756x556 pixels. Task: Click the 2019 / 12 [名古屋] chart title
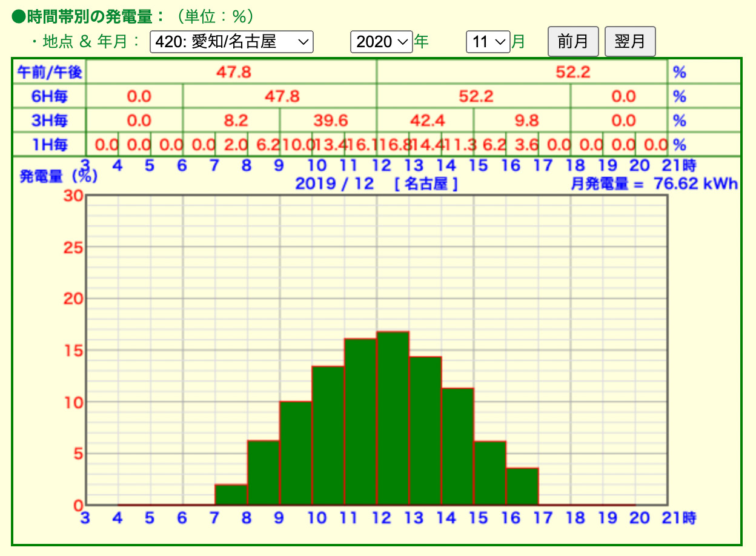tap(376, 184)
